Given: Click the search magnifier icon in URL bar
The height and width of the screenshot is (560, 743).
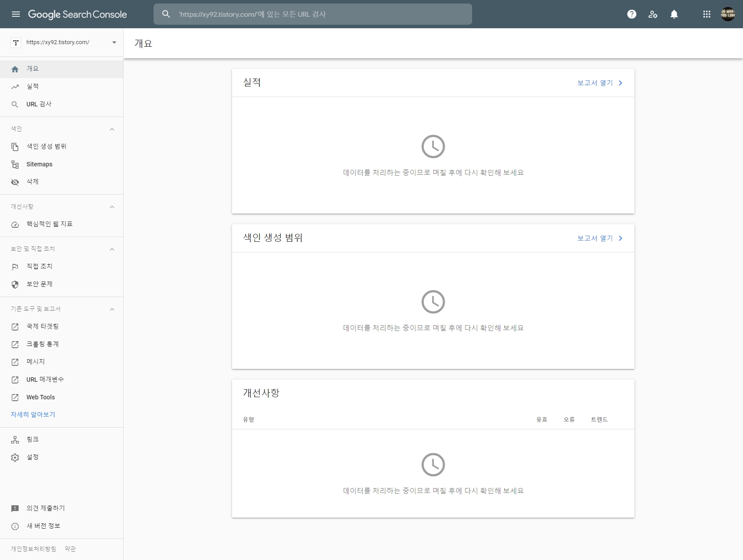Looking at the screenshot, I should 166,14.
